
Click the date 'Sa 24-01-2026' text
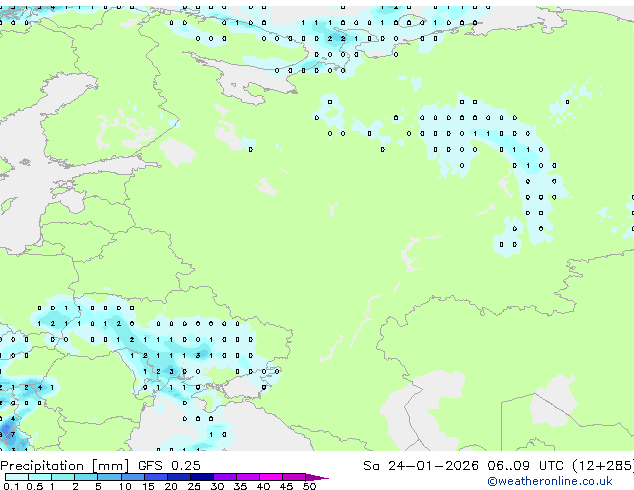[421, 466]
